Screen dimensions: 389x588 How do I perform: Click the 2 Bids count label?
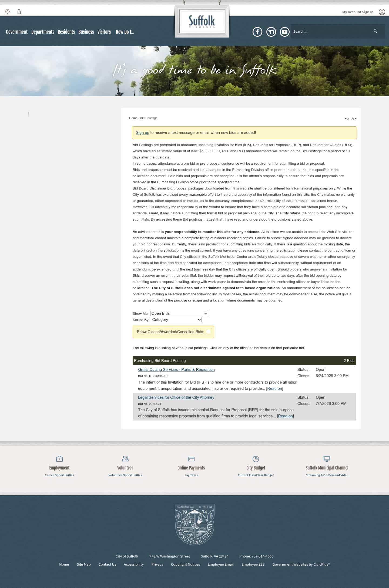pos(349,361)
